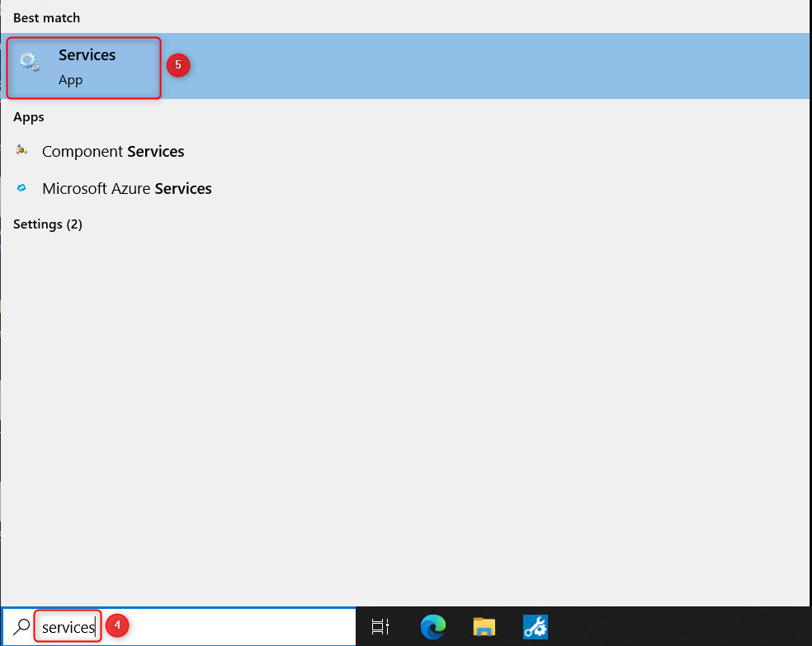Open Microsoft Azure Services result
Image resolution: width=812 pixels, height=646 pixels.
coord(126,189)
